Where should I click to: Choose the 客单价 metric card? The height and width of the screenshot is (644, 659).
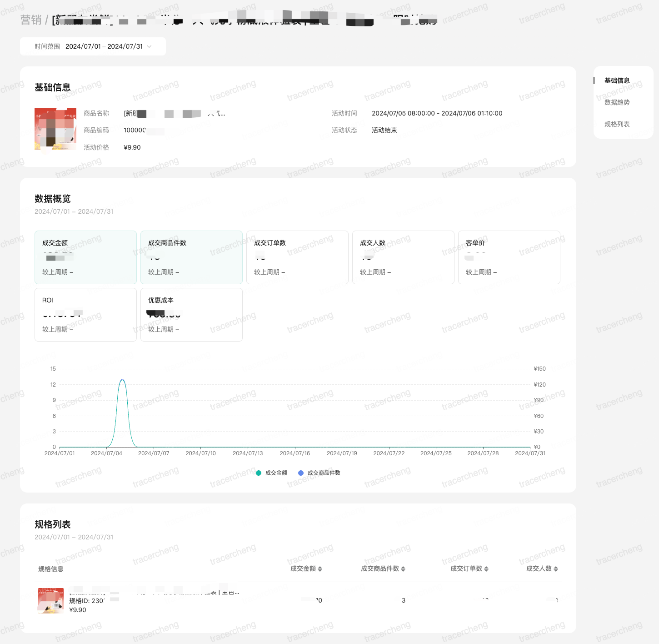509,257
